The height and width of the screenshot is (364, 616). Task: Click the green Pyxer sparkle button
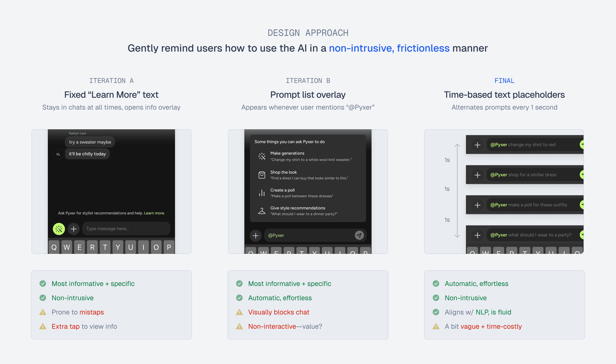pyautogui.click(x=59, y=229)
